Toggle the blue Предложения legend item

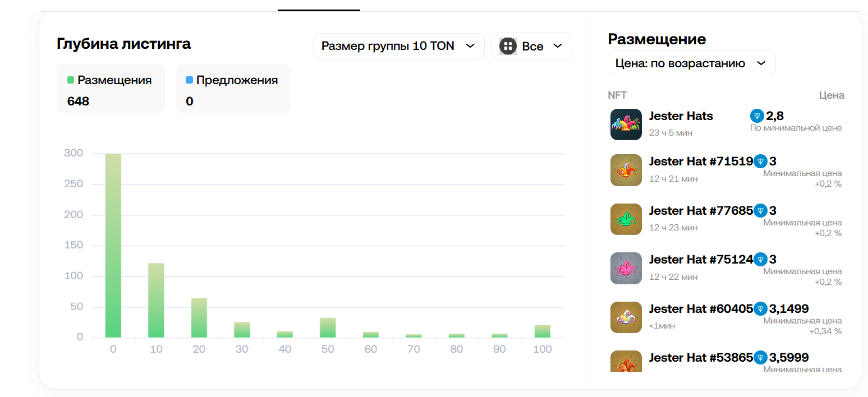coord(232,80)
